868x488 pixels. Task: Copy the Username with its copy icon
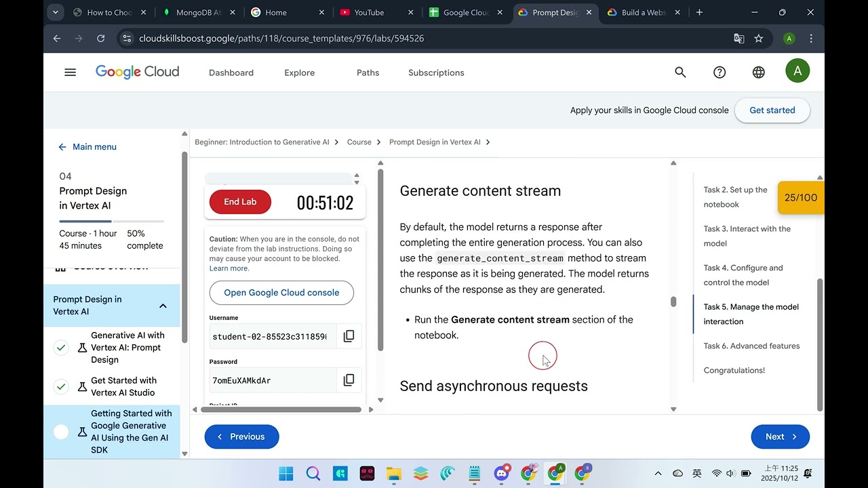point(349,336)
